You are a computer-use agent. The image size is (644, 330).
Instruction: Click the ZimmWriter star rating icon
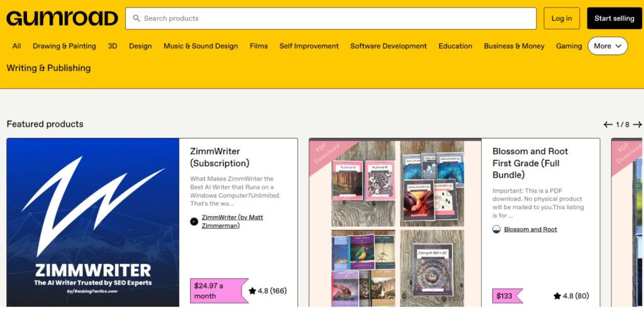[x=252, y=291]
